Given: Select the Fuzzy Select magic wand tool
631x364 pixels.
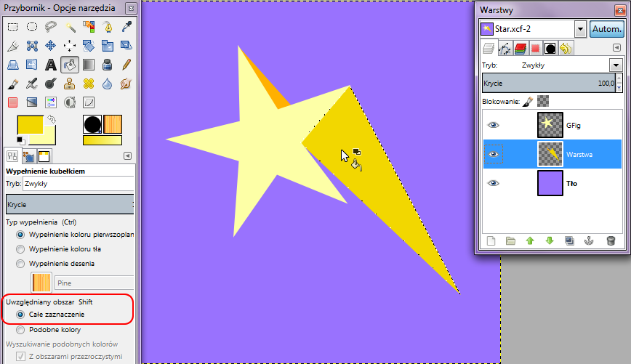Looking at the screenshot, I should [70, 27].
